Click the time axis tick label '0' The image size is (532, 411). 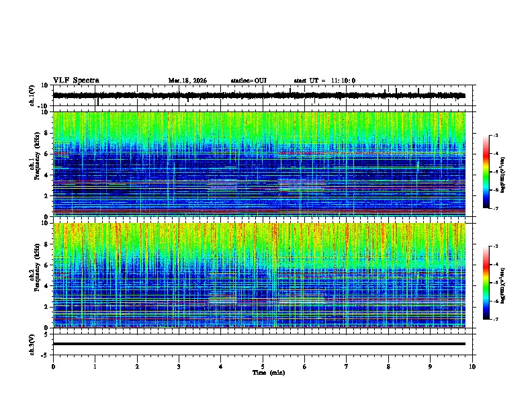[53, 367]
